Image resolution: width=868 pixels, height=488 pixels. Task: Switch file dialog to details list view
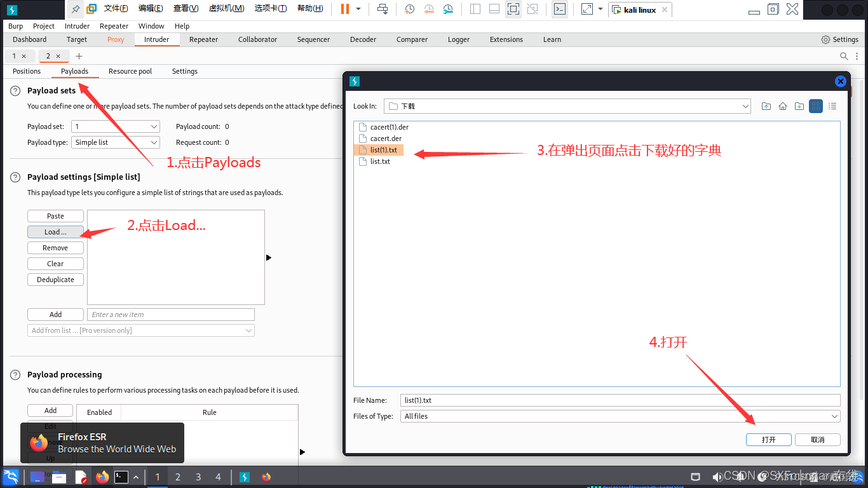(832, 106)
